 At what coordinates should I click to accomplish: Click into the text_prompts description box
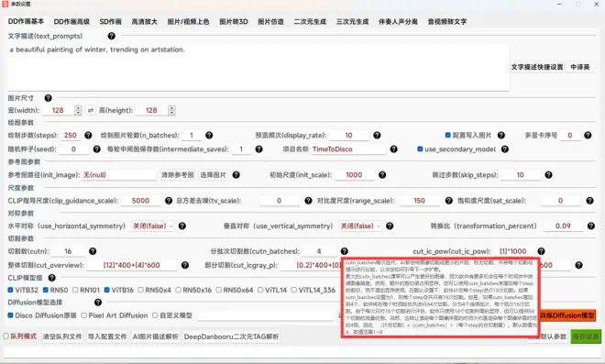[258, 67]
